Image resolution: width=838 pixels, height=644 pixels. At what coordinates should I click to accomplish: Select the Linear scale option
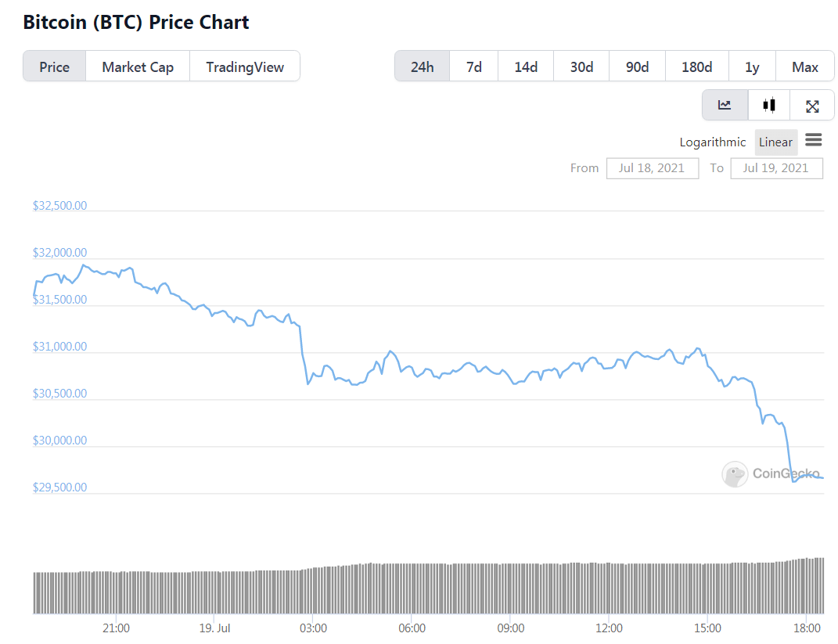(775, 142)
